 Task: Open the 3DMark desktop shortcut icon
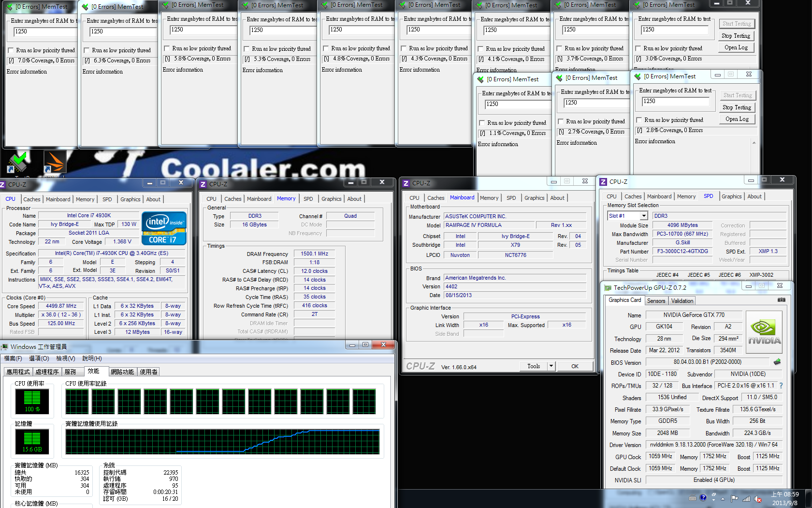point(55,163)
